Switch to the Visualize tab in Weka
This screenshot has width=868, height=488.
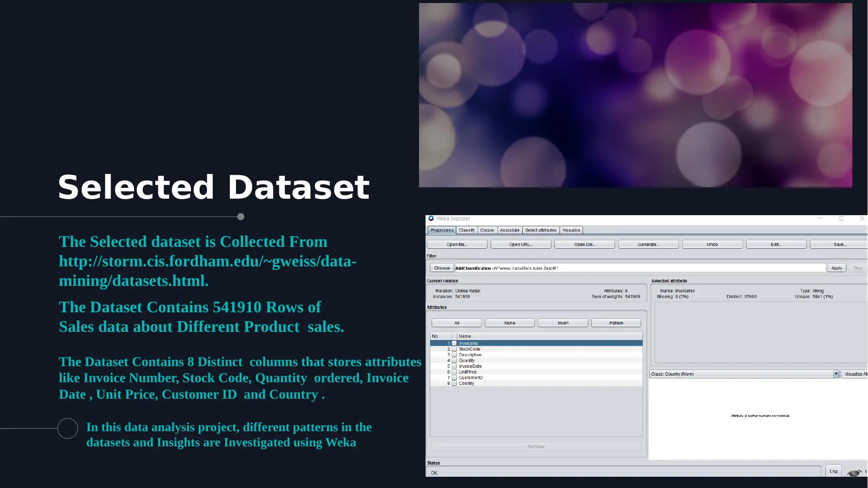[570, 230]
